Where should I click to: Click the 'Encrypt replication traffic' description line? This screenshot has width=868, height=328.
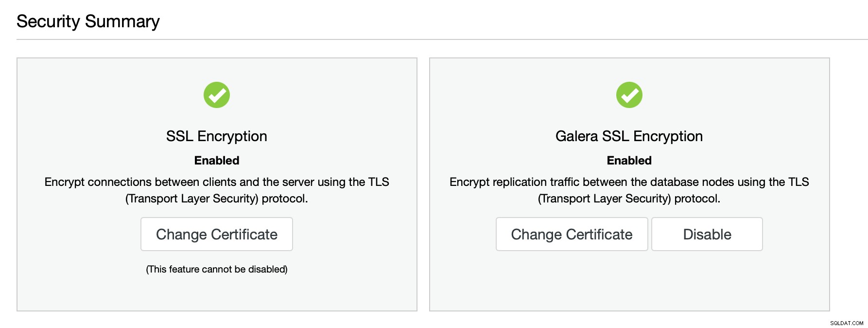tap(629, 182)
